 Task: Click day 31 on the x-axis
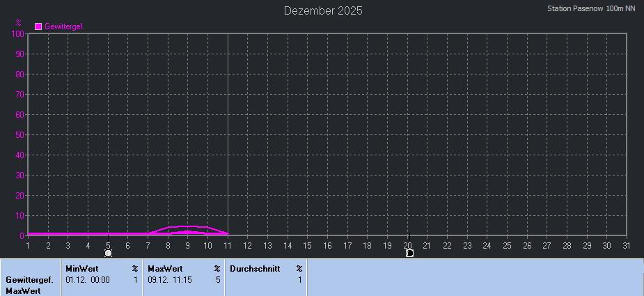627,245
